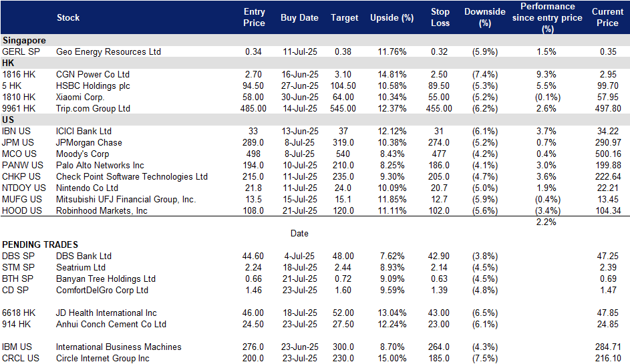Click MUFG buy date 15-Jul-25
The image size is (630, 364).
(300, 199)
